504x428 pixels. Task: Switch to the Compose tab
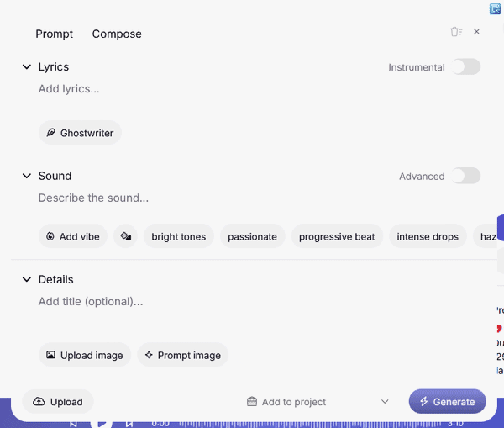117,34
